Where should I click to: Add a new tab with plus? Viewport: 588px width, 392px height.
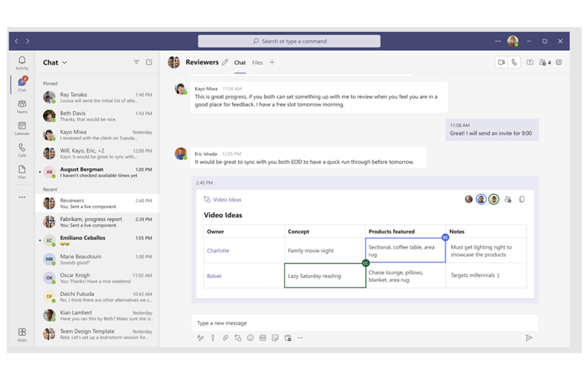[273, 62]
